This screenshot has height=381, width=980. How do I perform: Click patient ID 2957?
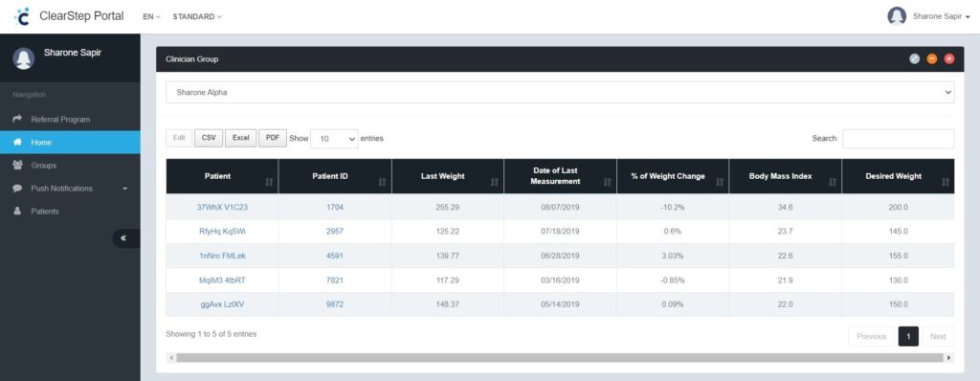[x=335, y=232]
